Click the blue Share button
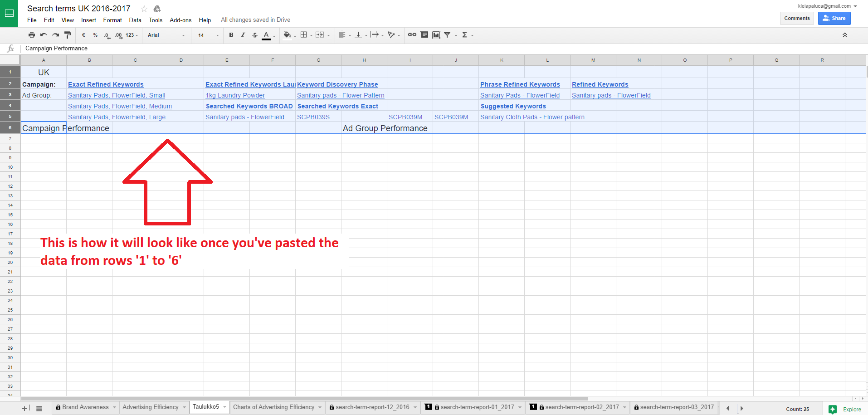868x415 pixels. (834, 18)
